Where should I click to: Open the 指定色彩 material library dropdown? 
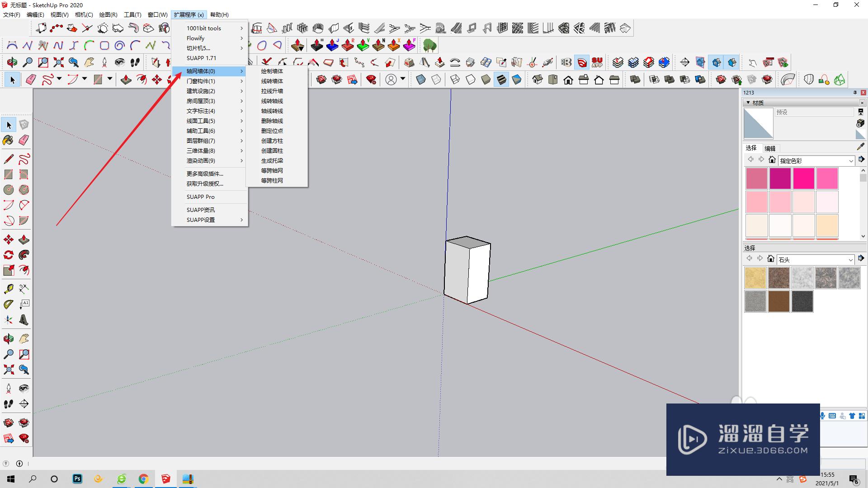pyautogui.click(x=816, y=161)
